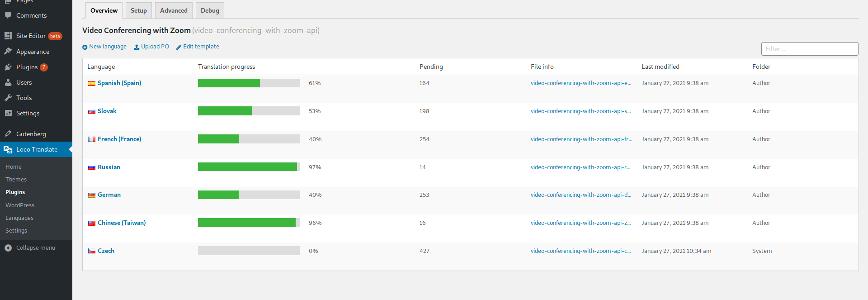Click the Czech pending count 427
Image resolution: width=868 pixels, height=300 pixels.
tap(425, 251)
